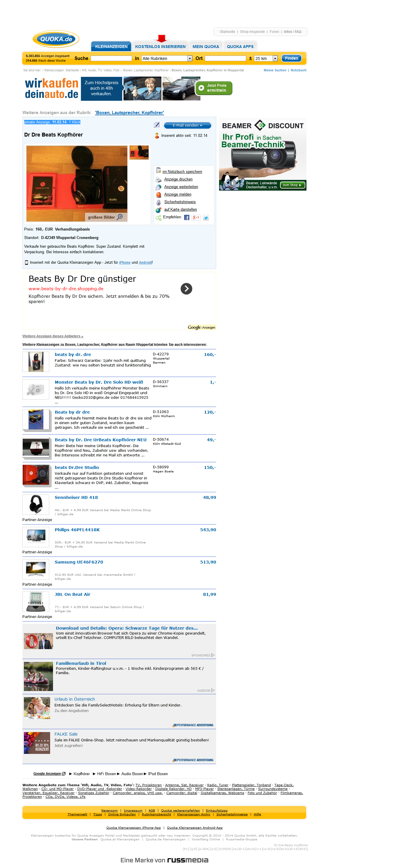
Task: Click the notebook save icon
Action: tap(158, 171)
